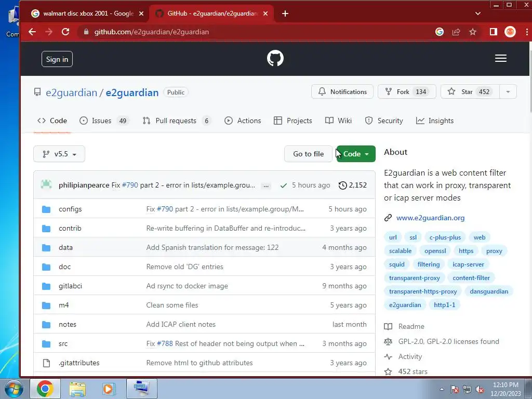532x399 pixels.
Task: Show hidden tray icons arrow in taskbar
Action: click(442, 389)
